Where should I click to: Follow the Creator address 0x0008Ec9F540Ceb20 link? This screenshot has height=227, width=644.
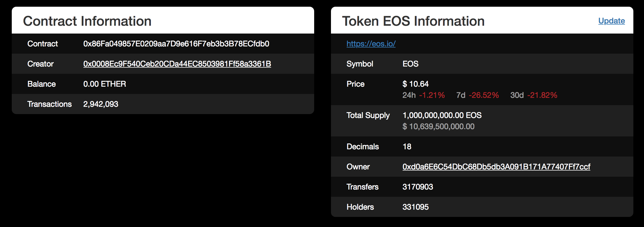click(177, 64)
